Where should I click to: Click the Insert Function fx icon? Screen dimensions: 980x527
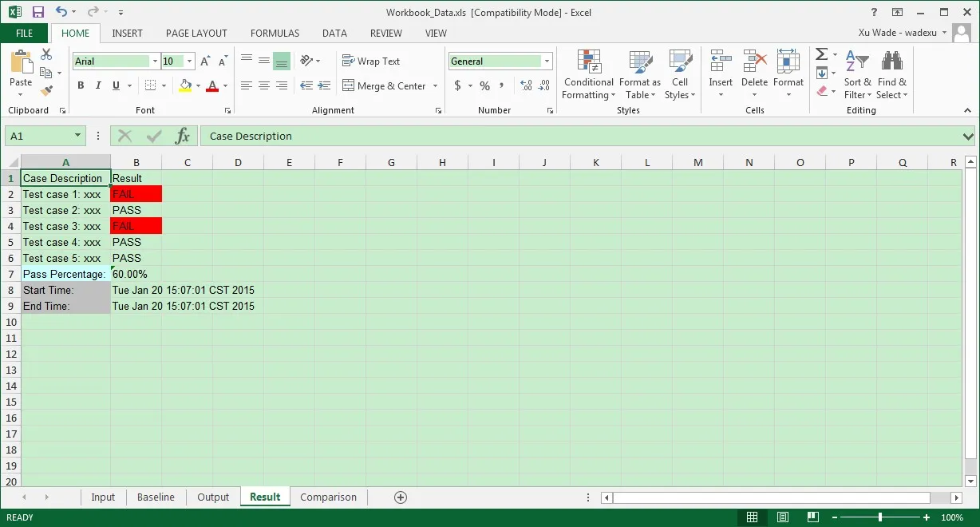point(183,136)
